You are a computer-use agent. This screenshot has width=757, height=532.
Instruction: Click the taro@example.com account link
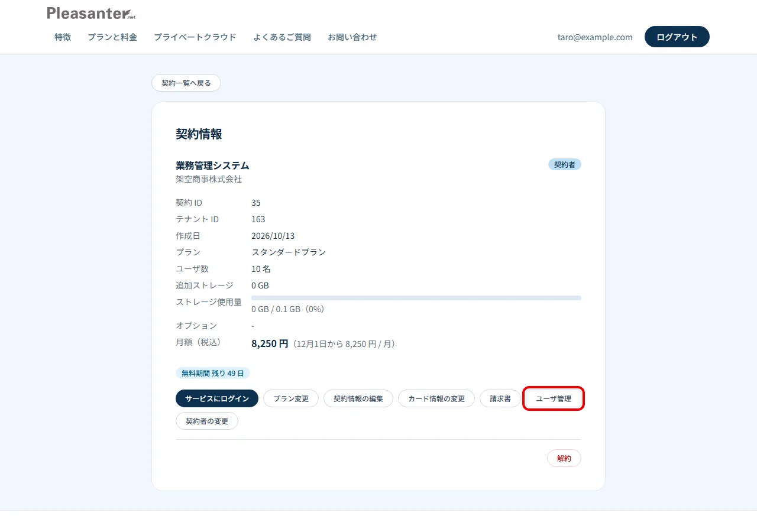(x=595, y=37)
